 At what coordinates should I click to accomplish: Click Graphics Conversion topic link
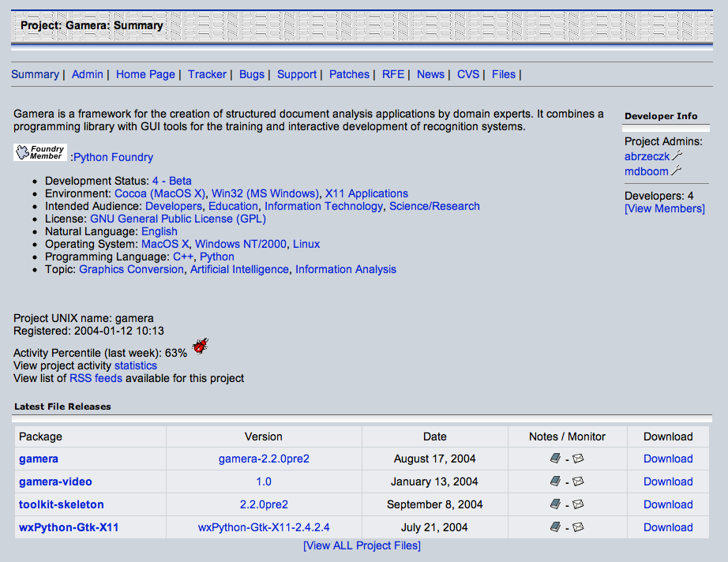point(131,269)
